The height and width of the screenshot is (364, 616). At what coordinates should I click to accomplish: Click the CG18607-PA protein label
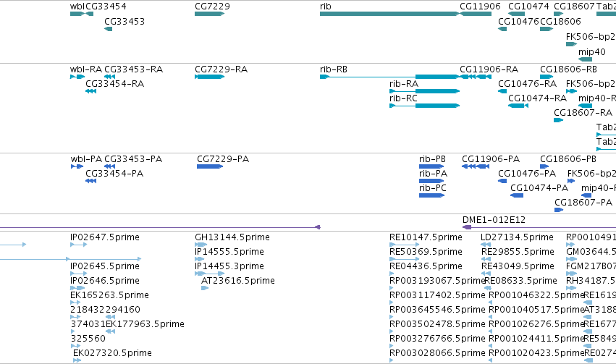click(x=583, y=203)
